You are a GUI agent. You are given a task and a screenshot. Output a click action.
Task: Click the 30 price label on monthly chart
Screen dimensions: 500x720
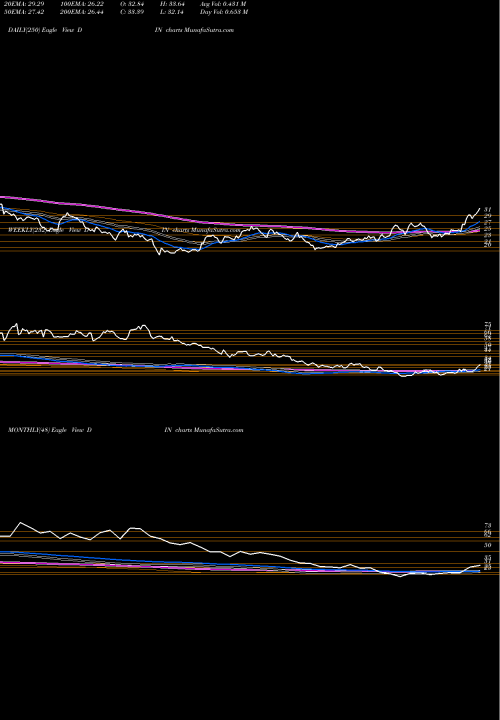(x=488, y=545)
